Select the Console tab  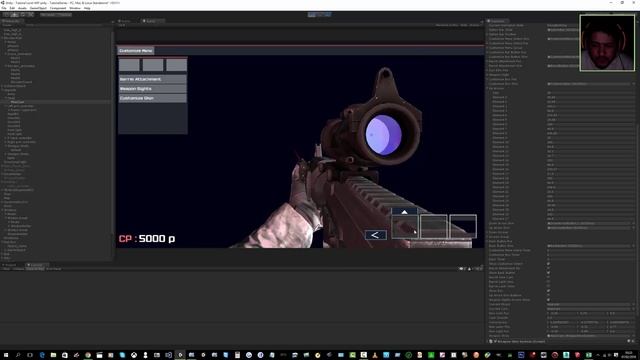(36, 265)
